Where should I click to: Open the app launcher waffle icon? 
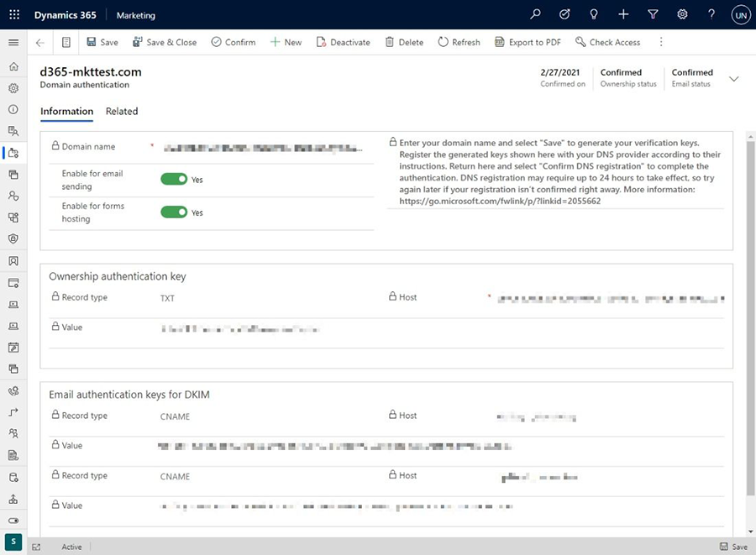(x=13, y=15)
